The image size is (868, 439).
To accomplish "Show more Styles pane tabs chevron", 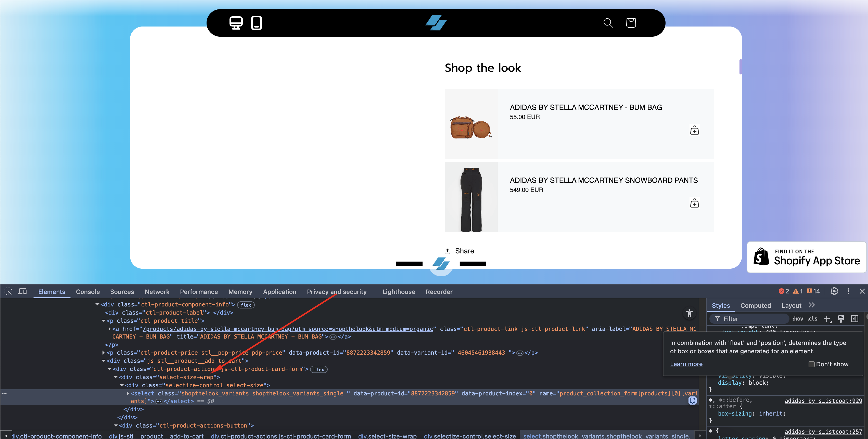I will coord(812,305).
